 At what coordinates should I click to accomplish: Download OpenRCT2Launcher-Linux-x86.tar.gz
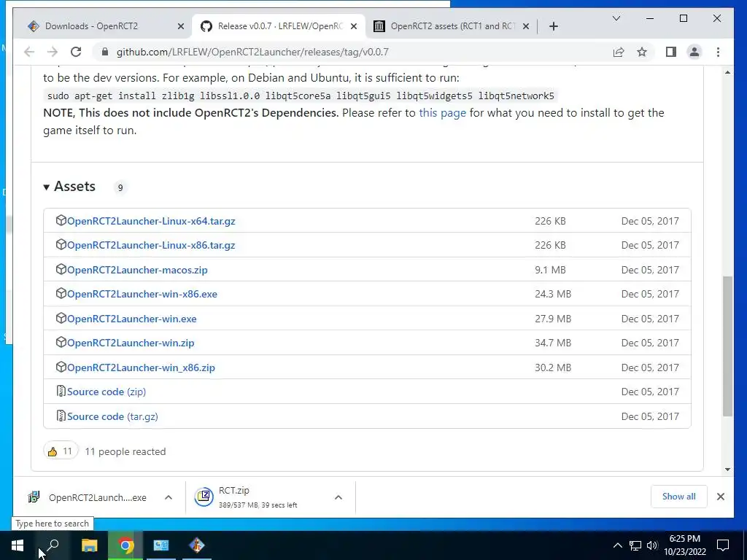point(151,245)
